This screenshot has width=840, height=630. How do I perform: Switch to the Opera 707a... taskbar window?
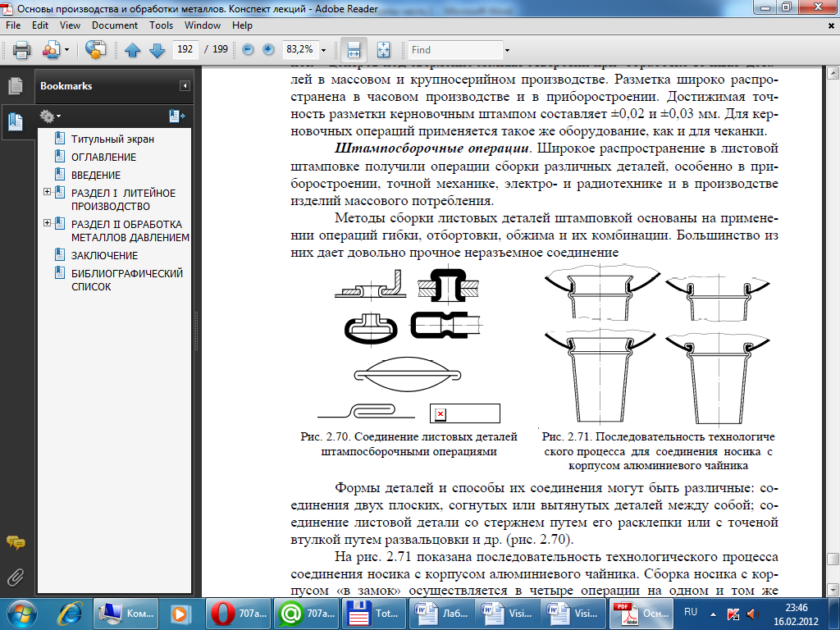point(239,614)
